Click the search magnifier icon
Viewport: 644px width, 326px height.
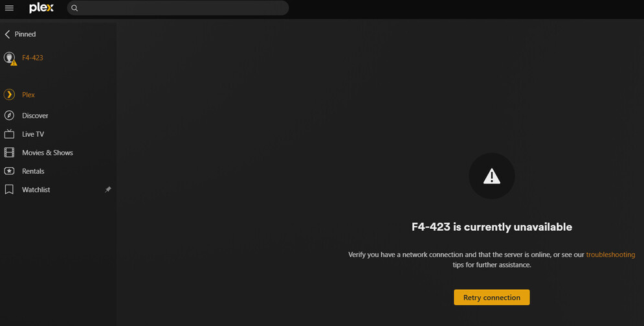coord(74,8)
